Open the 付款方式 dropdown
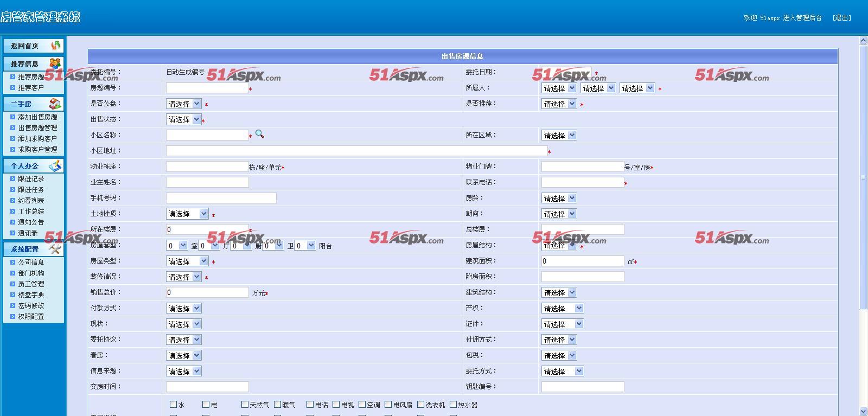The image size is (868, 416). pos(184,308)
